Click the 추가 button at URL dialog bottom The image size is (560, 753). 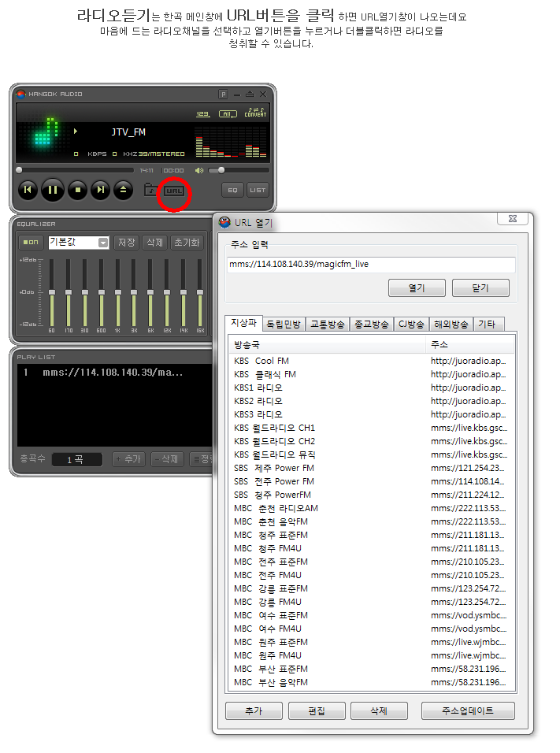(x=254, y=710)
